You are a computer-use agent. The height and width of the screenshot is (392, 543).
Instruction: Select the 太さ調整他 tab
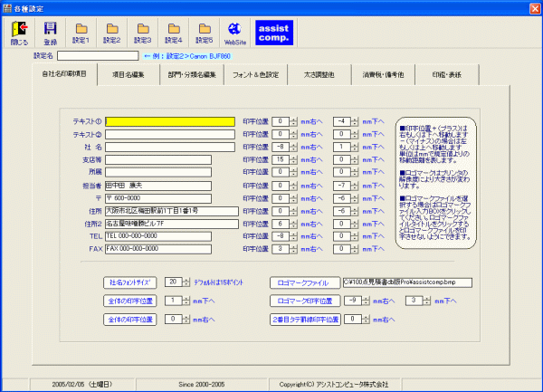[x=319, y=74]
